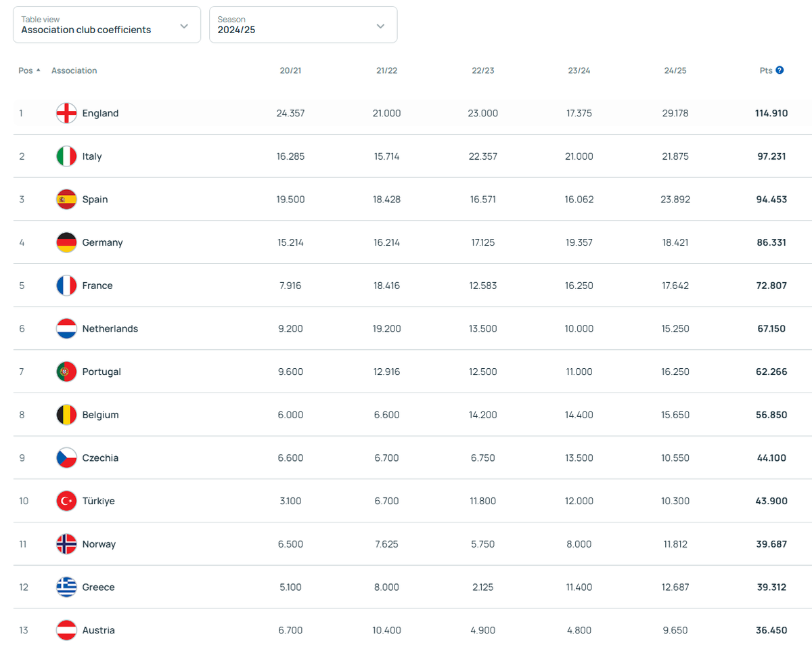Open the Table view dropdown
Screen dimensions: 812x647
(x=107, y=25)
